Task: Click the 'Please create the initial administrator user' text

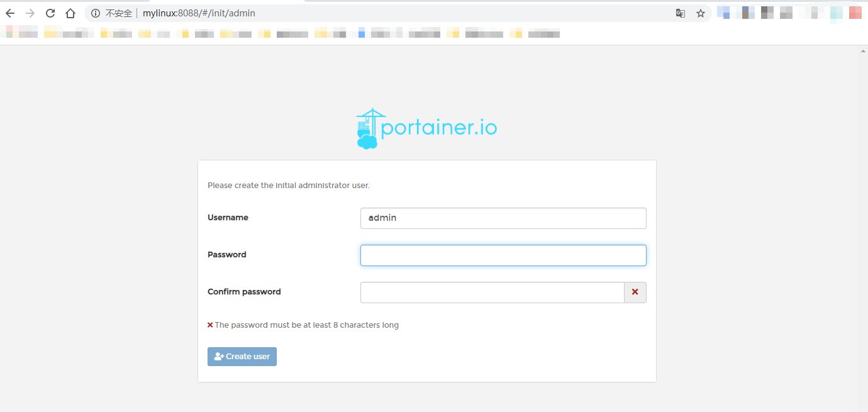Action: 289,186
